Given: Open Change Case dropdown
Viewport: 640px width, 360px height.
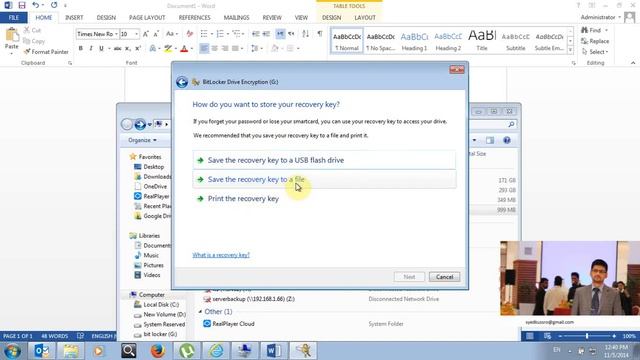Looking at the screenshot, I should pos(171,34).
